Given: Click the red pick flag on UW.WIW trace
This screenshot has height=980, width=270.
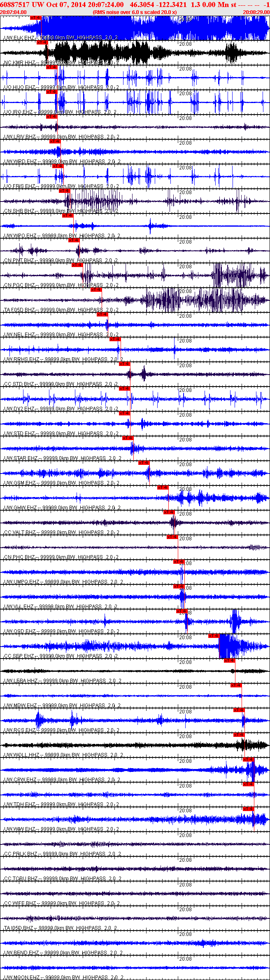Looking at the screenshot, I should [x=248, y=809].
